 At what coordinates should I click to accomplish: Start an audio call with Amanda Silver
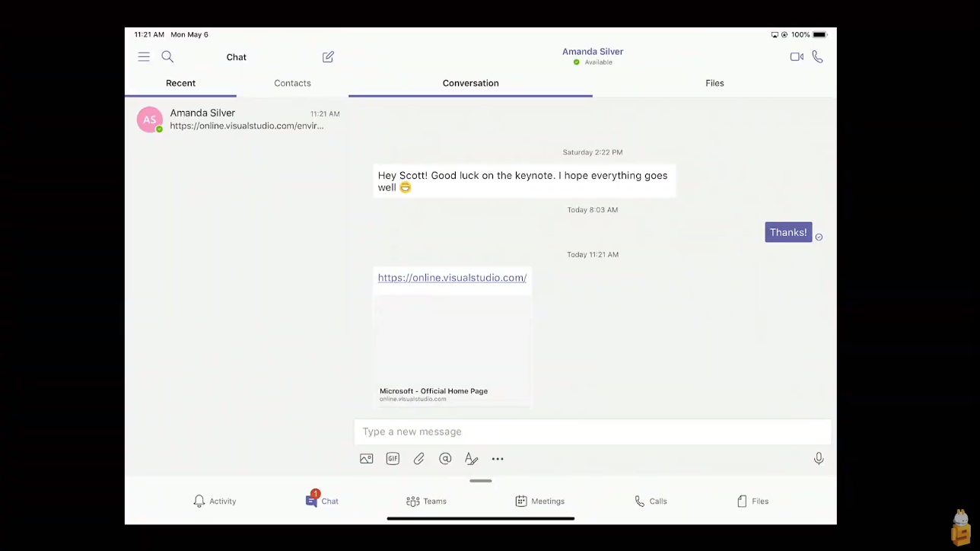[817, 57]
